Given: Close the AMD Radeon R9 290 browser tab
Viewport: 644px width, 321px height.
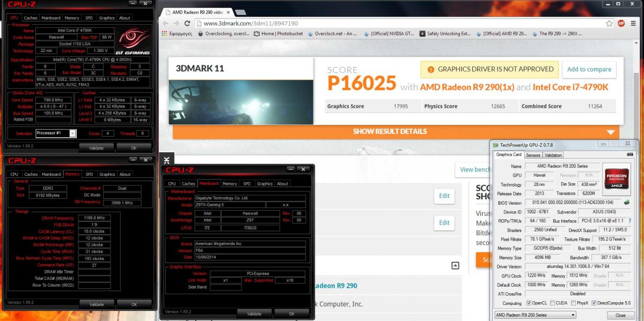Looking at the screenshot, I should (x=229, y=11).
